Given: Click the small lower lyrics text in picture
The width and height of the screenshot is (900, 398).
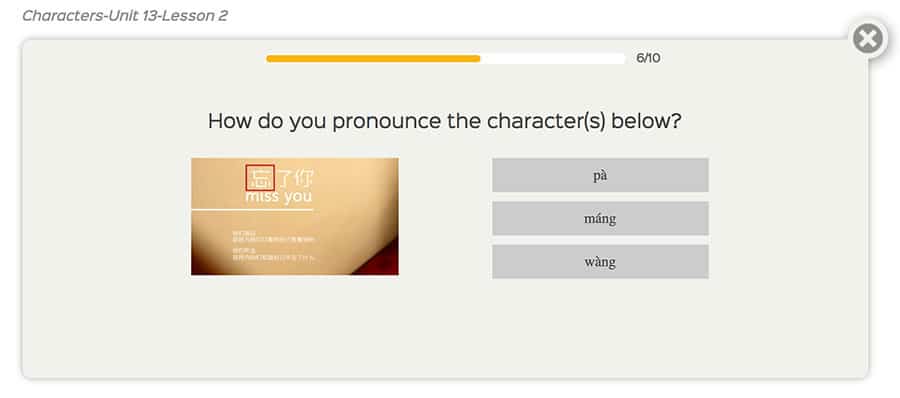Looking at the screenshot, I should pos(273,254).
